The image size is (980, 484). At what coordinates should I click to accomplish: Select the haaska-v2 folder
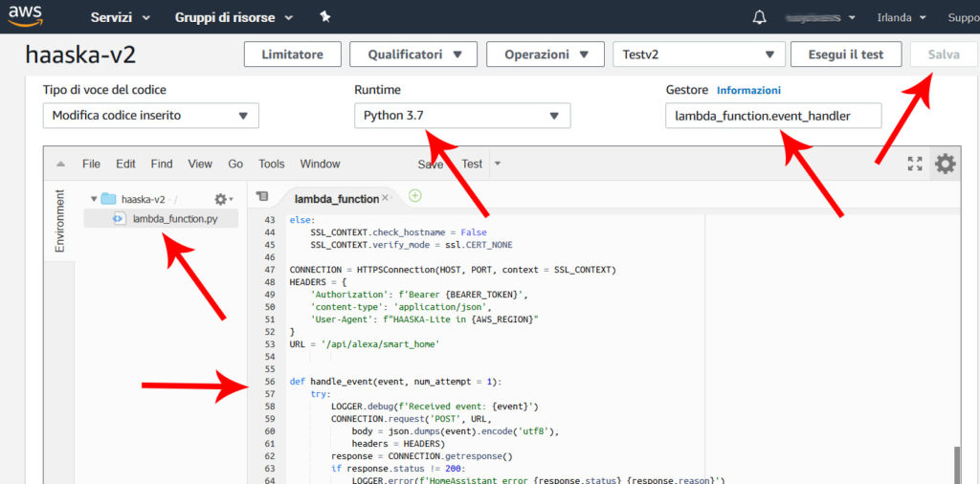[143, 199]
